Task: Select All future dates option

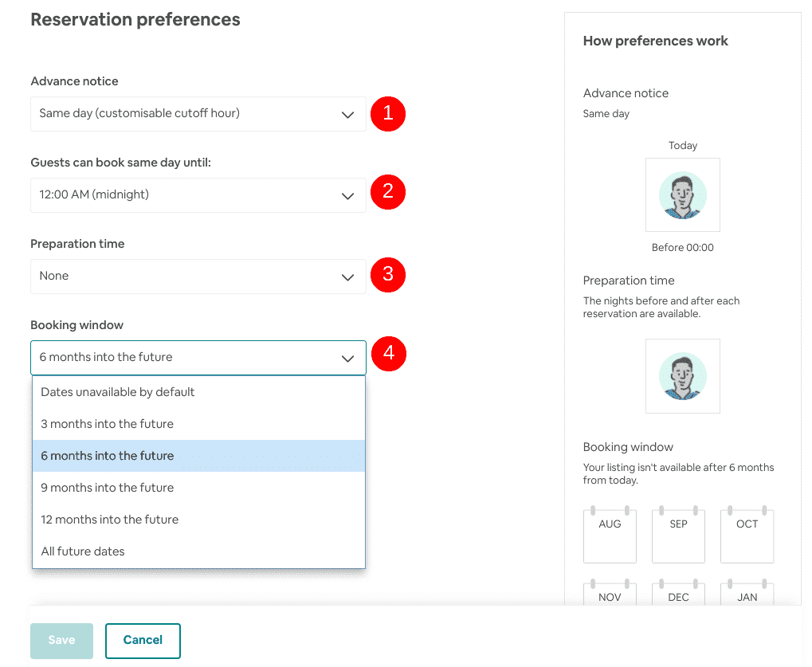Action: point(81,551)
